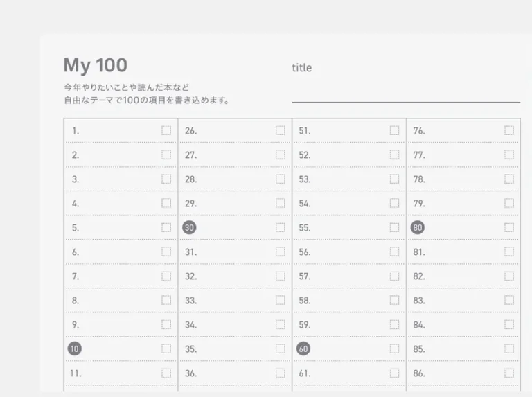The image size is (532, 397).
Task: Click the circled 60 marker
Action: tap(303, 349)
